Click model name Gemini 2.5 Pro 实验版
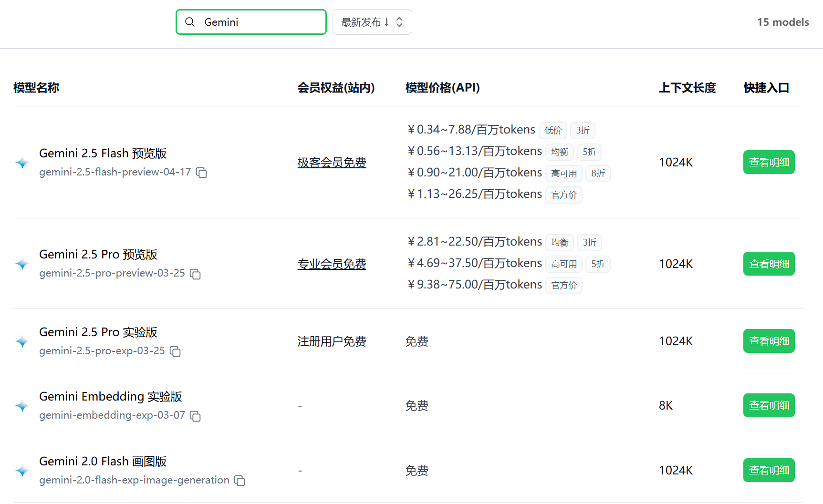823x504 pixels. pos(98,332)
